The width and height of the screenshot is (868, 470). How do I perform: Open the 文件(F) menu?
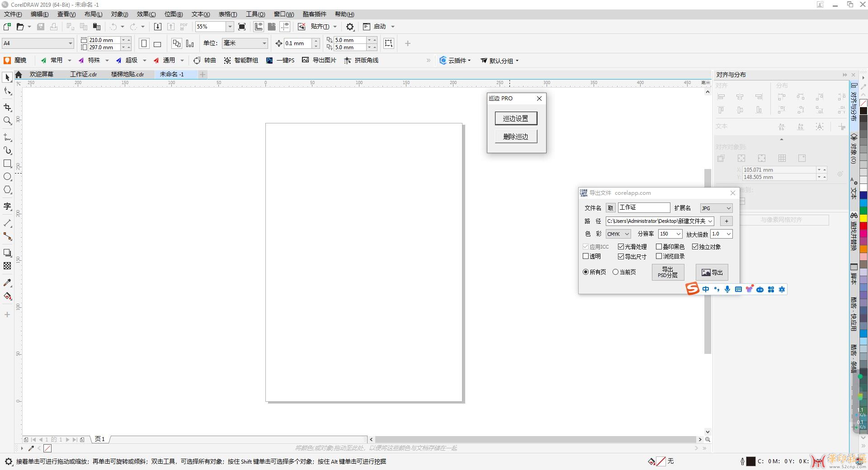coord(13,14)
